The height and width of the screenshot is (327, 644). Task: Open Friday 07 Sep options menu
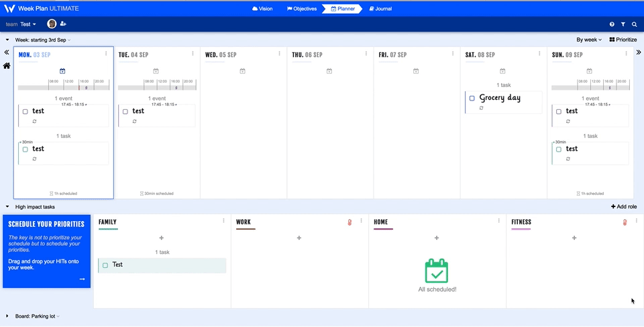coord(453,54)
